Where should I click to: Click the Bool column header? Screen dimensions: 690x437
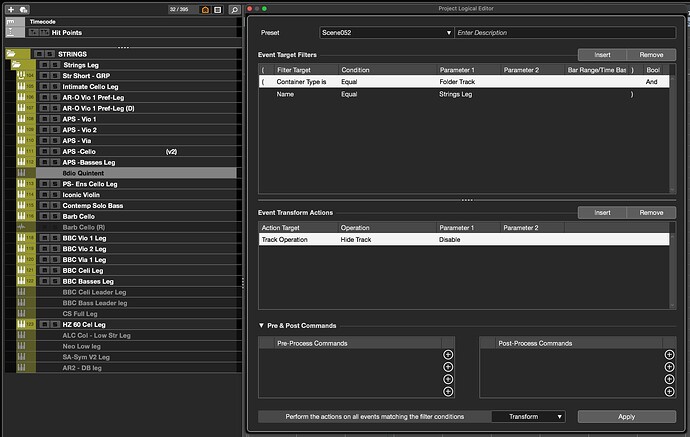click(653, 70)
